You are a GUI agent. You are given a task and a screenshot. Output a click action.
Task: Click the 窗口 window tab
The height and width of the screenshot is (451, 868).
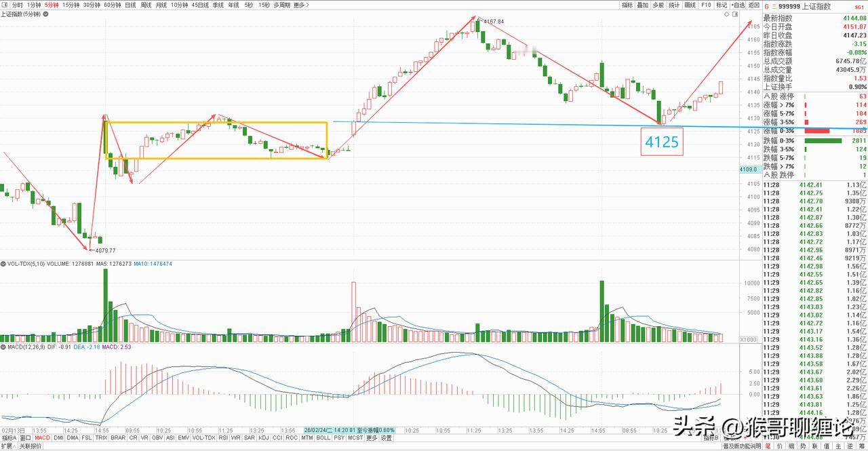coord(25,437)
